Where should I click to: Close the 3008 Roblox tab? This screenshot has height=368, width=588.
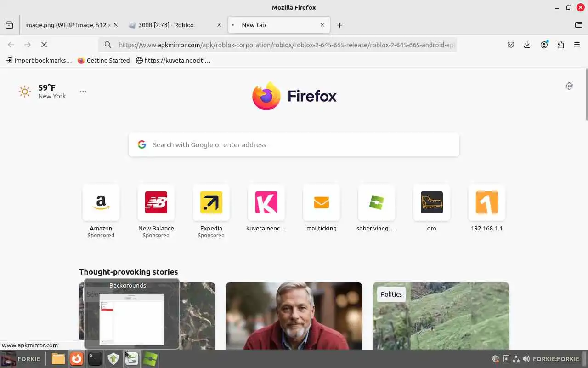coord(219,25)
